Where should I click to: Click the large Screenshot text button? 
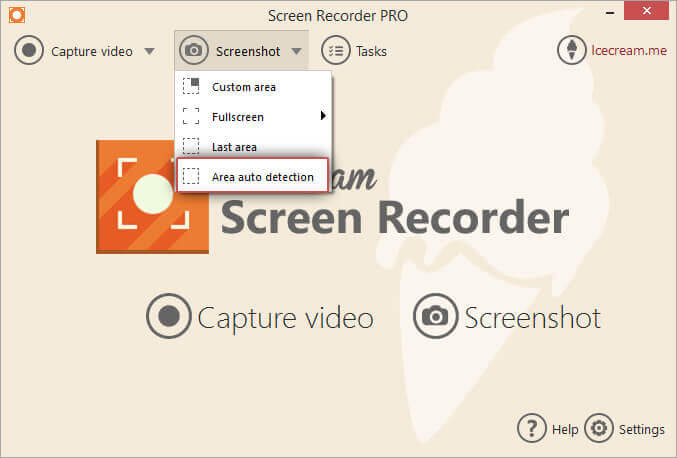click(532, 318)
